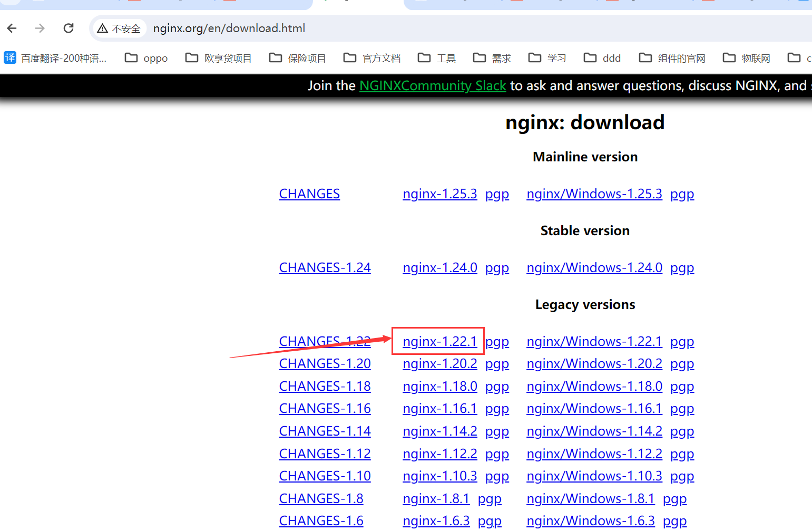The height and width of the screenshot is (530, 812).
Task: Download nginx-1.6.3 source
Action: click(x=436, y=521)
